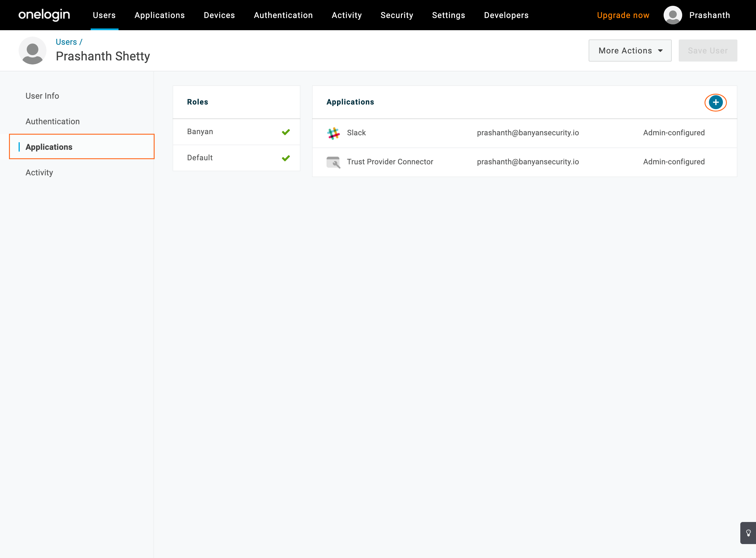Toggle the Banyan role checkmark

[x=286, y=132]
